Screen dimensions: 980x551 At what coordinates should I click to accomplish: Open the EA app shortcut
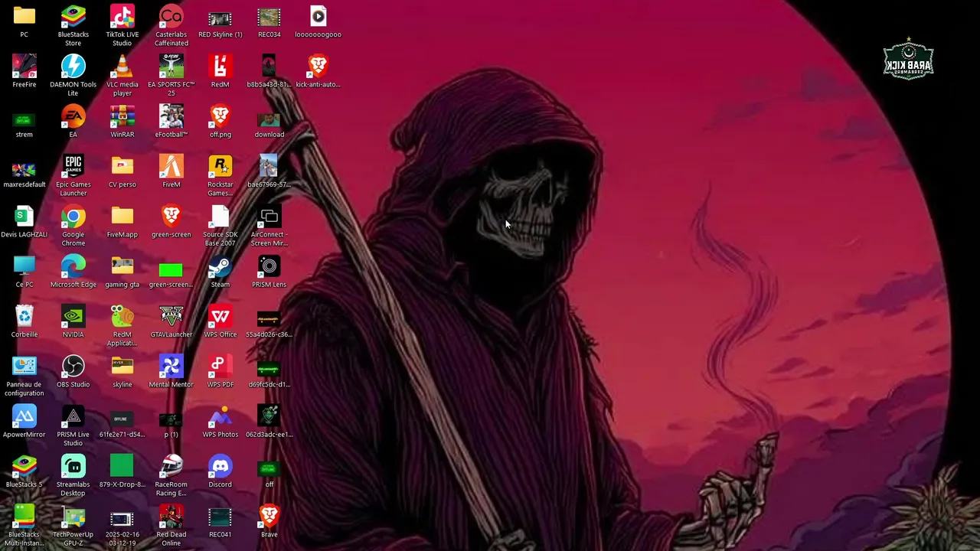[73, 117]
